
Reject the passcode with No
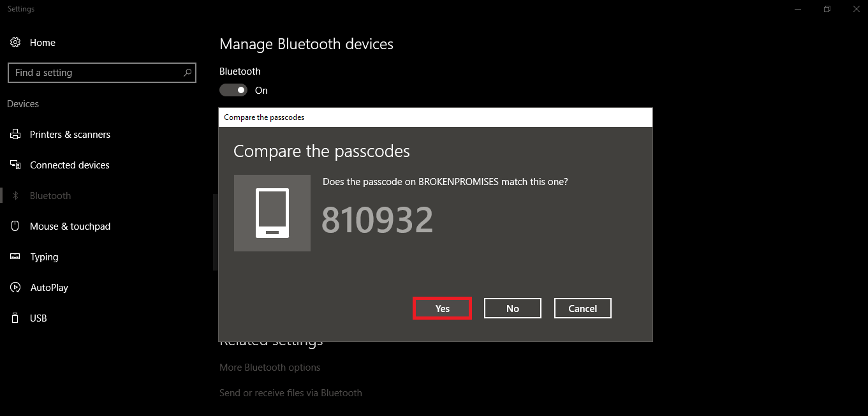pos(512,308)
